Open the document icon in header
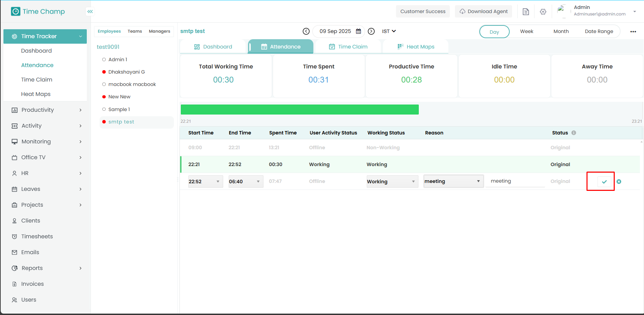This screenshot has height=315, width=644. (x=526, y=12)
